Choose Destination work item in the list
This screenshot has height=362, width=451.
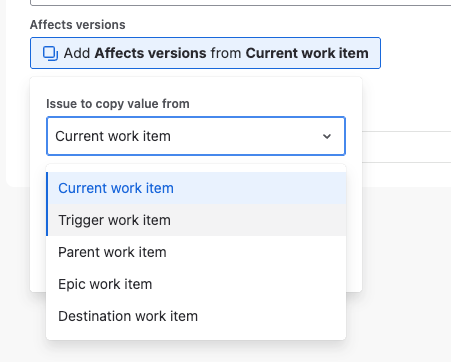coord(196,316)
